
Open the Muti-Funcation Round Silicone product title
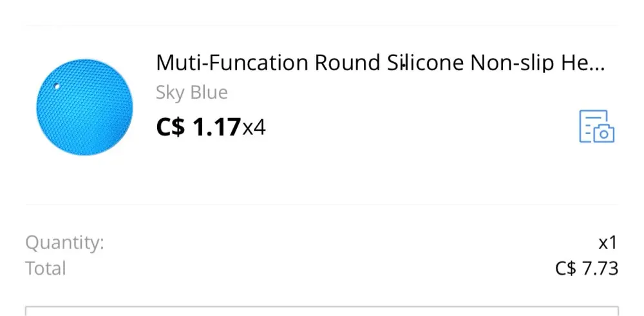click(x=380, y=63)
